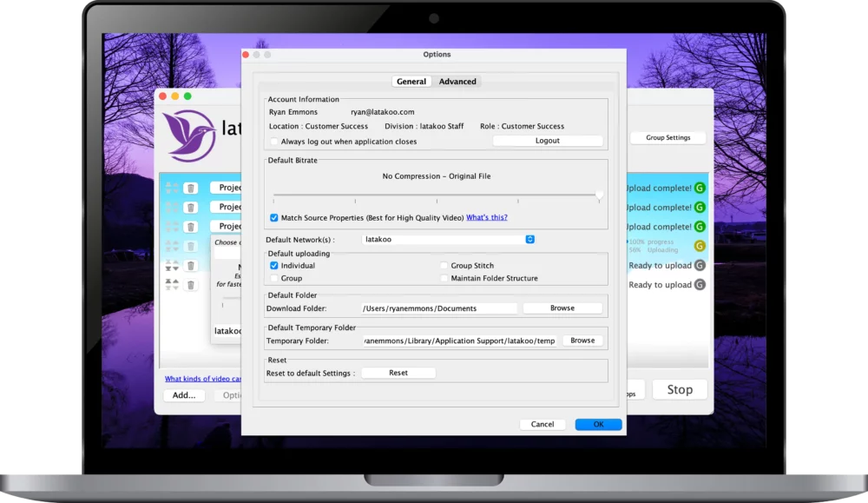Click Reset to restore default settings
The height and width of the screenshot is (503, 868).
point(398,373)
